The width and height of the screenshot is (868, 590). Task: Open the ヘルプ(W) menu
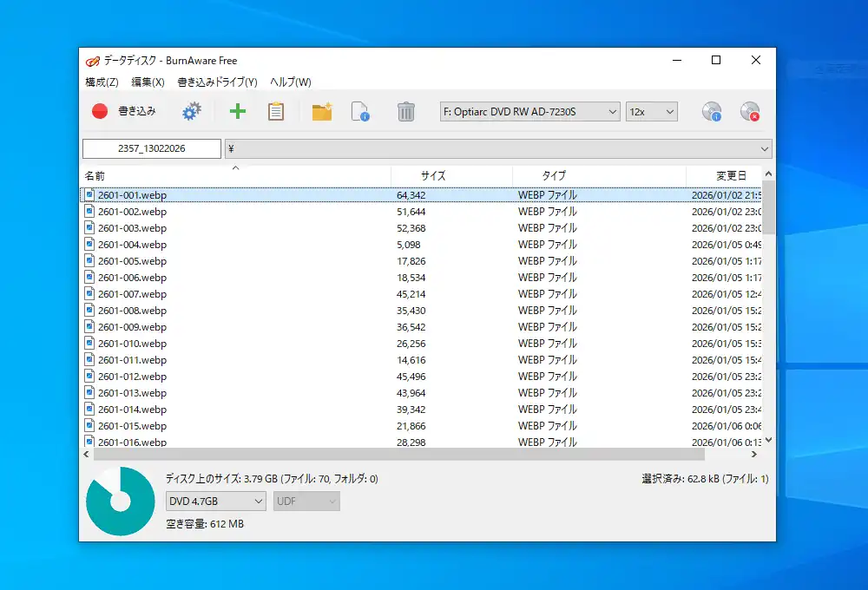click(x=290, y=82)
